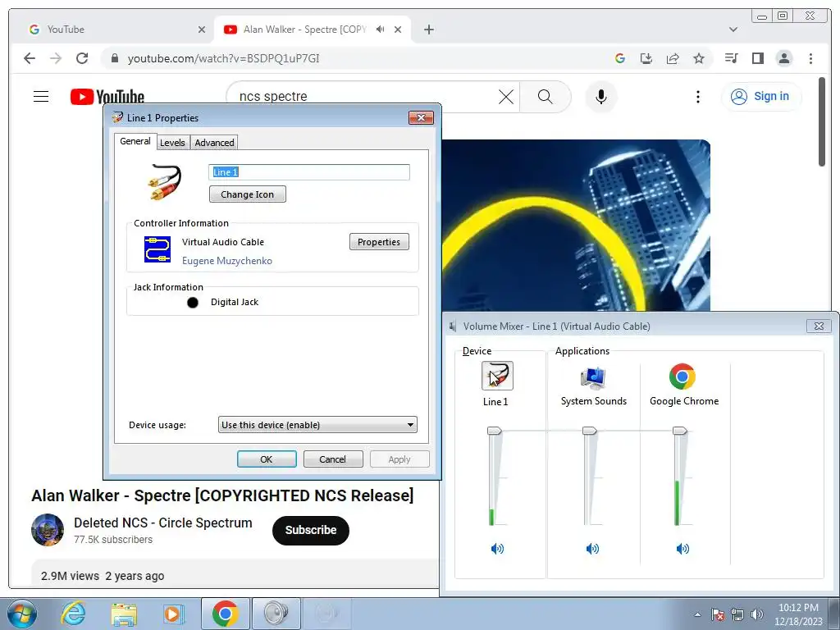Screen dimensions: 840x630
Task: Click the YouTube page scrollbar thumb
Action: 822,121
